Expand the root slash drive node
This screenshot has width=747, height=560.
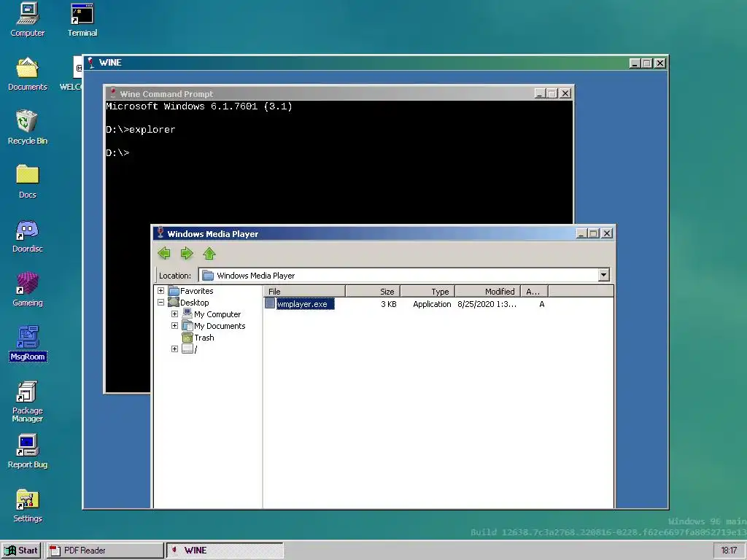coord(174,349)
